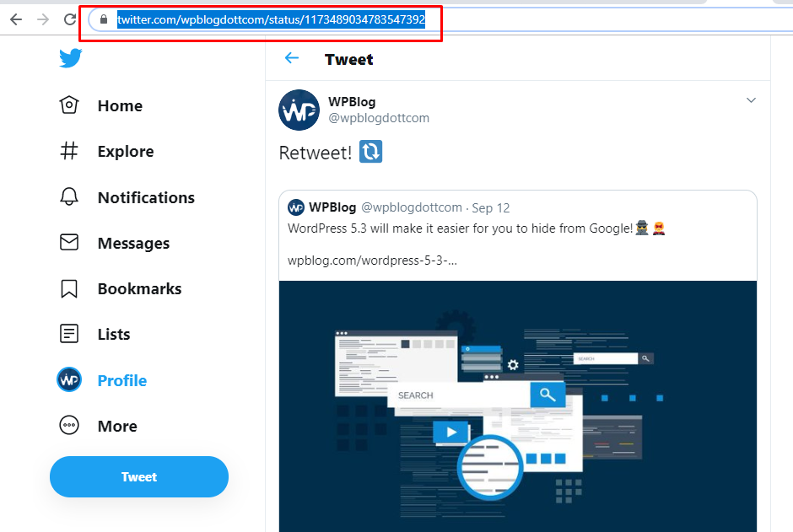Click the Notifications bell icon
Image resolution: width=793 pixels, height=532 pixels.
pyautogui.click(x=69, y=196)
